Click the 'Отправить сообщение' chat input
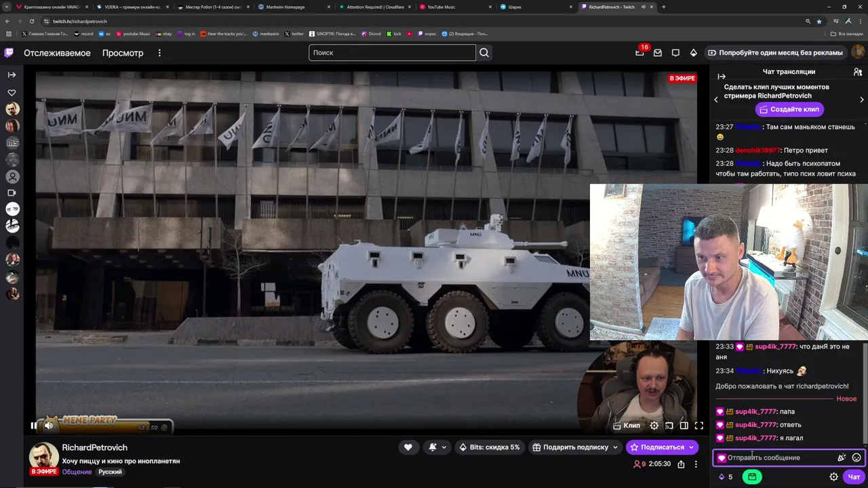This screenshot has height=488, width=868. click(x=780, y=457)
